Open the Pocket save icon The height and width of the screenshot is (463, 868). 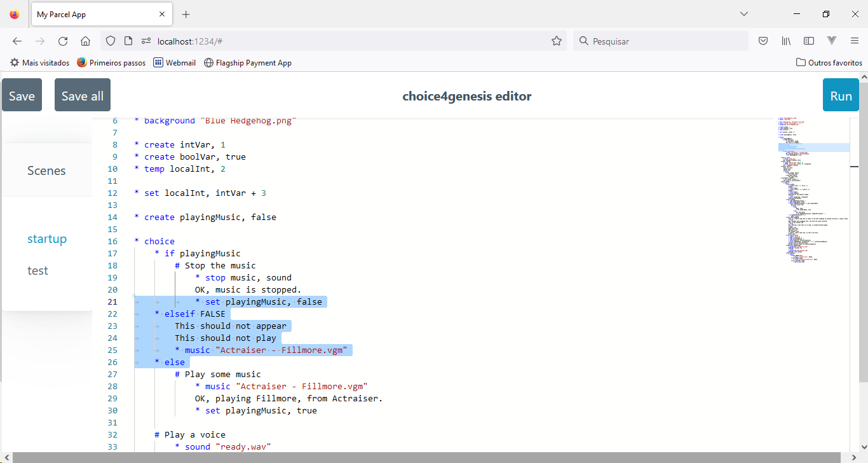[x=763, y=41]
